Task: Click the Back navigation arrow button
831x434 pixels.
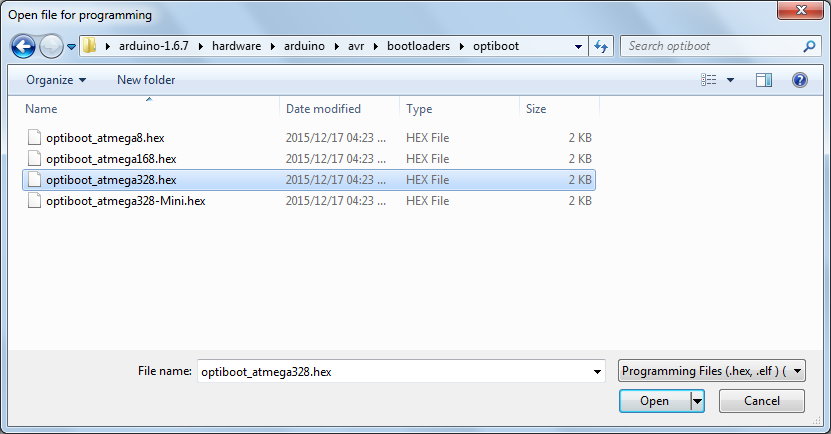Action: coord(24,46)
